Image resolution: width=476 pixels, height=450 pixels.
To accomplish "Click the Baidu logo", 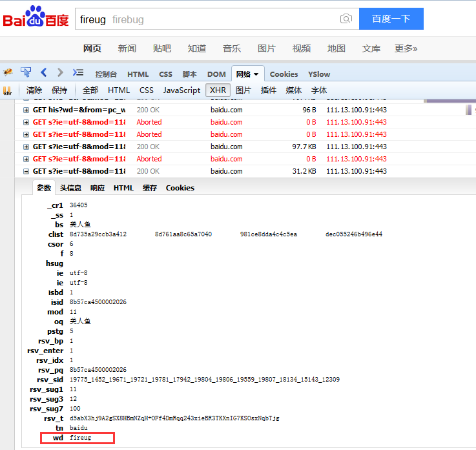I will pyautogui.click(x=36, y=17).
